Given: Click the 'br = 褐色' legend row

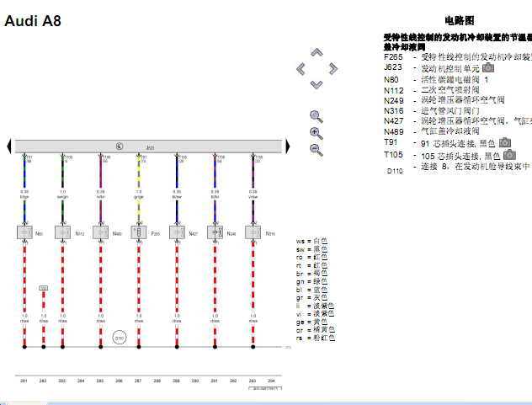Looking at the screenshot, I should point(311,274).
